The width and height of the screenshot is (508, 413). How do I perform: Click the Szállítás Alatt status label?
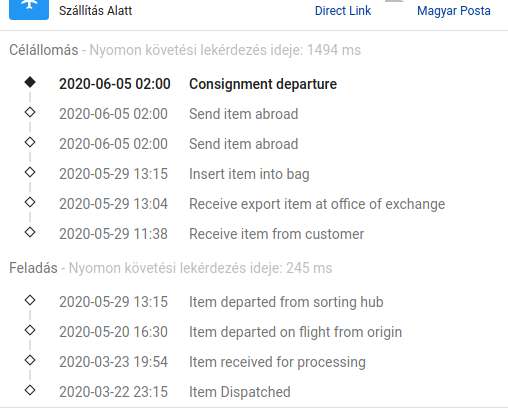tap(95, 11)
